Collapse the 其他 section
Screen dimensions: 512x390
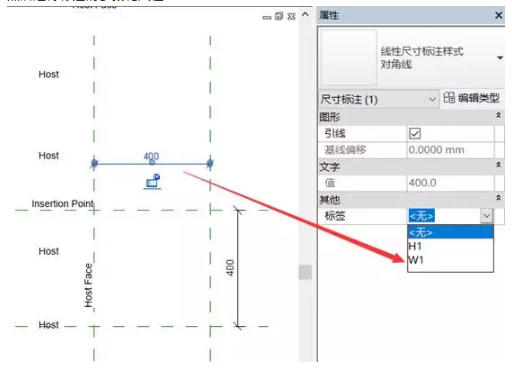click(498, 198)
